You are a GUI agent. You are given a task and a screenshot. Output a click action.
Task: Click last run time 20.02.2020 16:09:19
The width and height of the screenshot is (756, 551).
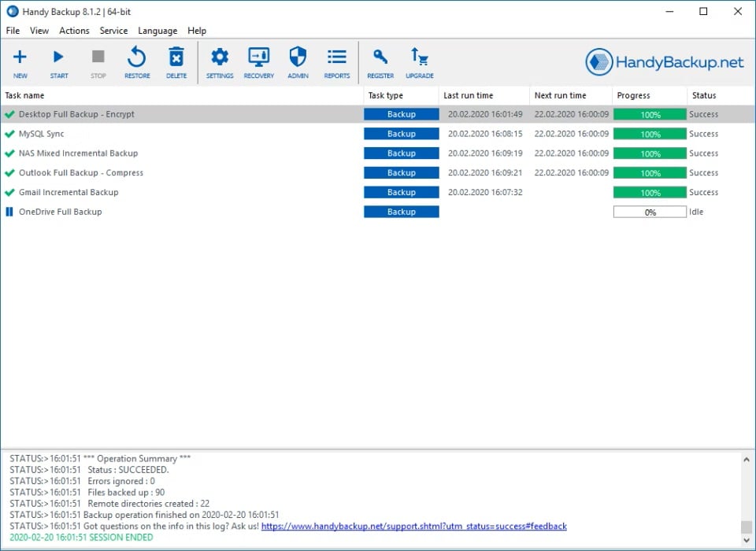pos(485,153)
